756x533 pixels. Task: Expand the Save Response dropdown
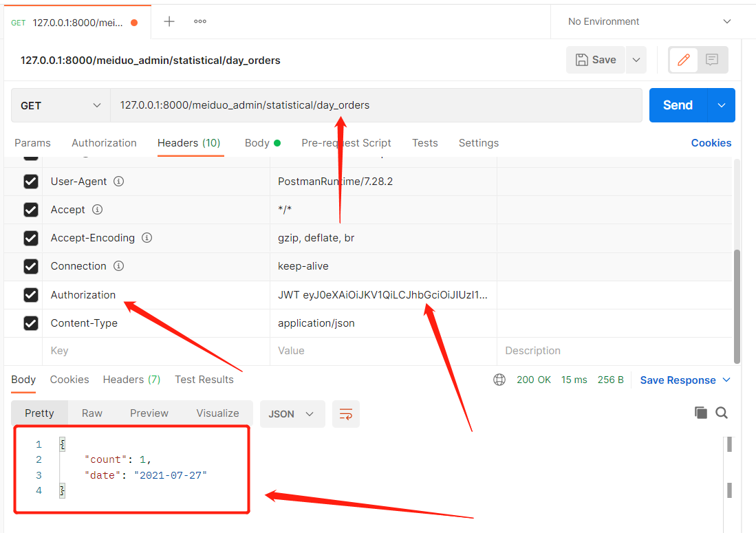coord(726,380)
